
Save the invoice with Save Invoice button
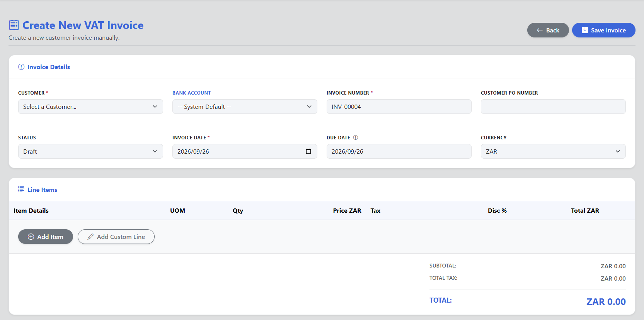(x=603, y=30)
